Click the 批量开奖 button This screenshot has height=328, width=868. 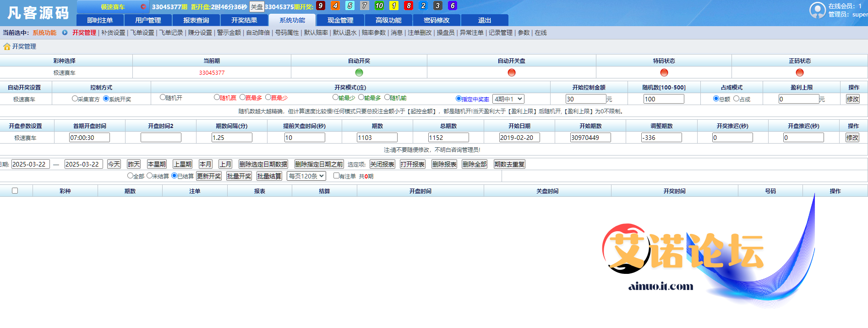pos(239,176)
